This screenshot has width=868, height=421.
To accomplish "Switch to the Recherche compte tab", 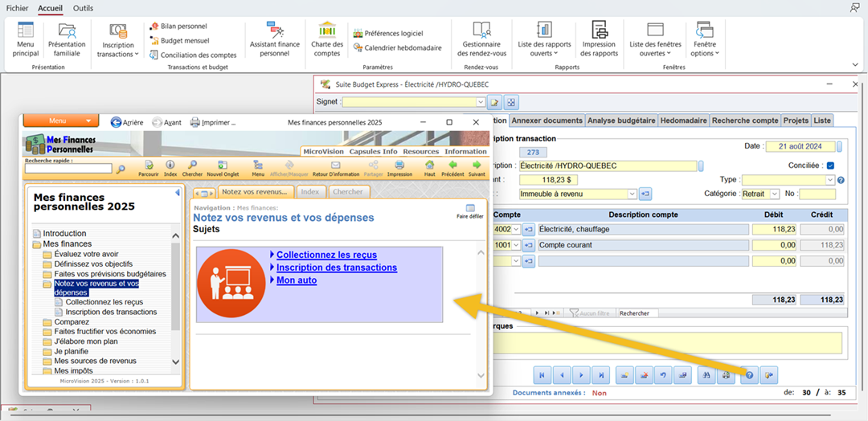I will coord(745,121).
